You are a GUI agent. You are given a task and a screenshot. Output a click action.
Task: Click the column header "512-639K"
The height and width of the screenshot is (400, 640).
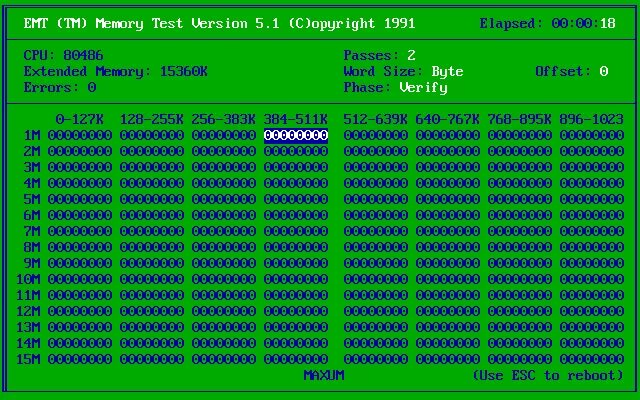tap(376, 119)
